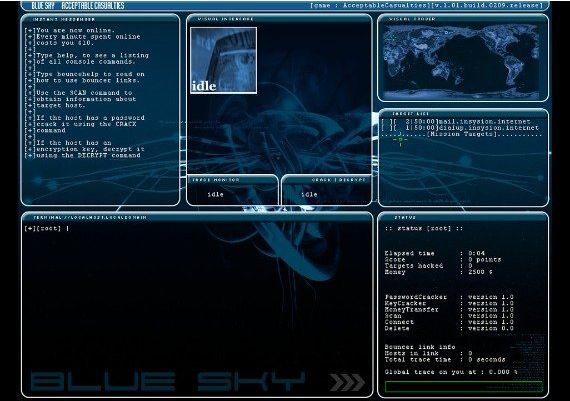Click the Scan version 1.0 line
This screenshot has width=570, height=401.
coord(449,316)
